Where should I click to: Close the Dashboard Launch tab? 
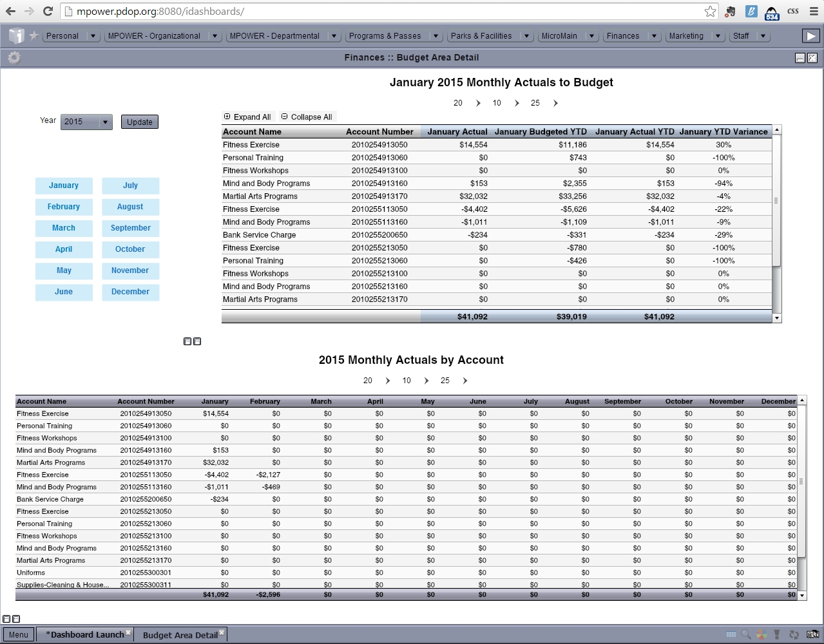pos(128,632)
